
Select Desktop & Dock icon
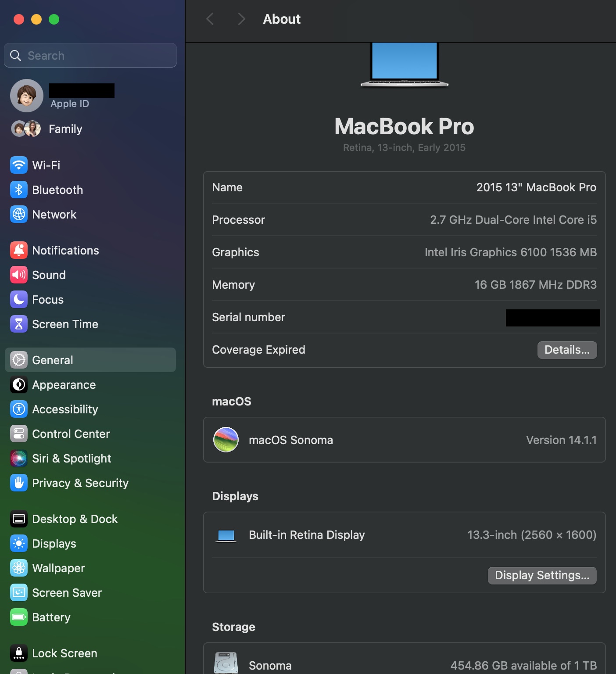[x=19, y=519]
